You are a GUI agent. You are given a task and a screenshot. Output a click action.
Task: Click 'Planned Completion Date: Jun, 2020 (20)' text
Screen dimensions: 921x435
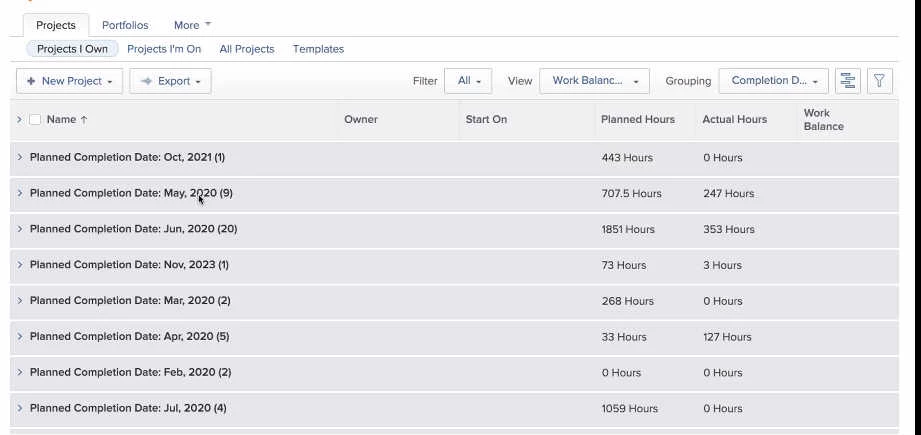133,229
